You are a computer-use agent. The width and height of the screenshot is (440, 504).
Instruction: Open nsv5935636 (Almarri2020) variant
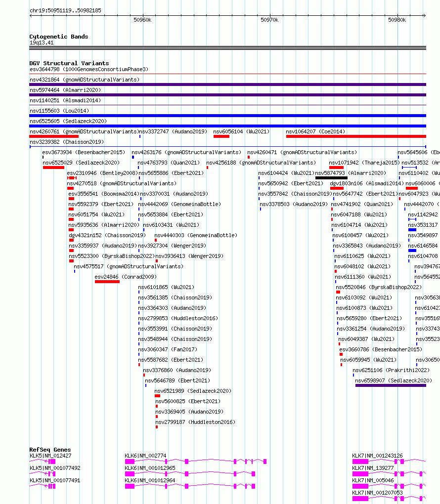coord(104,225)
